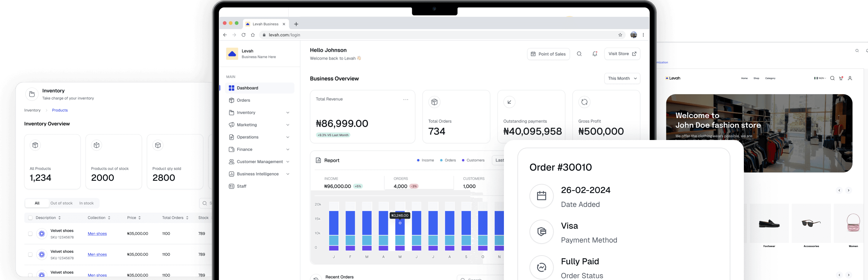
Task: Click the Visit Store button
Action: point(622,54)
